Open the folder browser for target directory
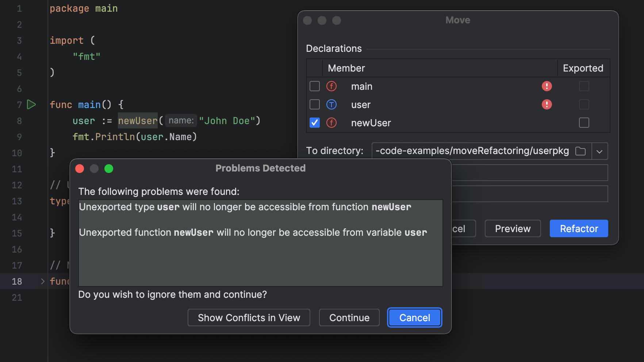 point(580,151)
